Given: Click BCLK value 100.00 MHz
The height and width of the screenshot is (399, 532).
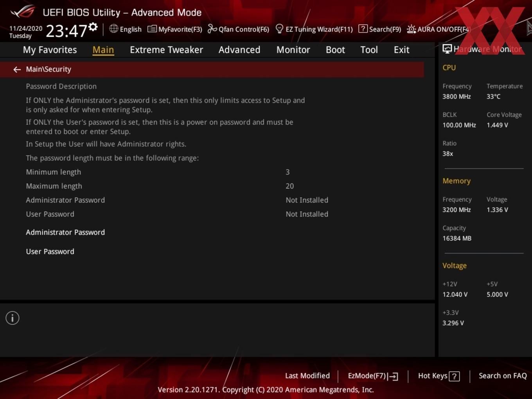Looking at the screenshot, I should [459, 125].
